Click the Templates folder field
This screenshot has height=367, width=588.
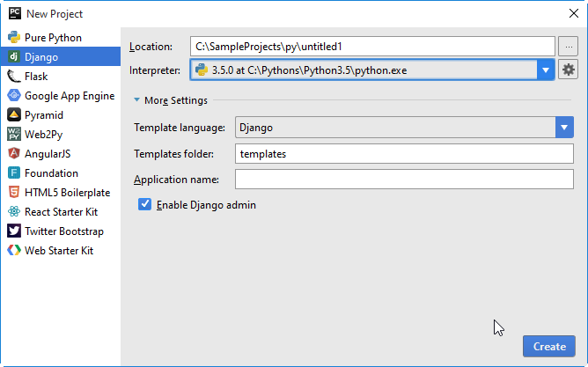pos(404,154)
